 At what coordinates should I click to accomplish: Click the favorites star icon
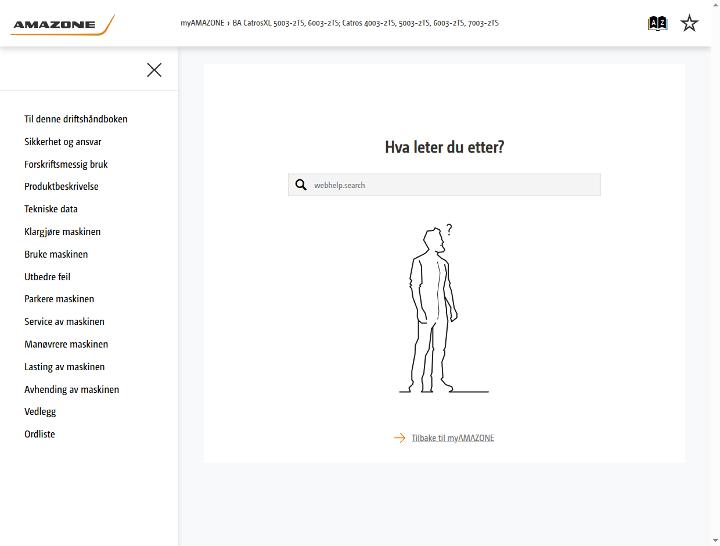[x=689, y=23]
